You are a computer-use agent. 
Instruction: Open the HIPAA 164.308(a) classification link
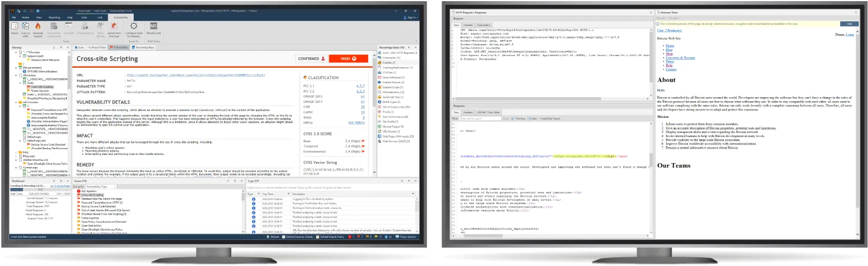pos(356,123)
